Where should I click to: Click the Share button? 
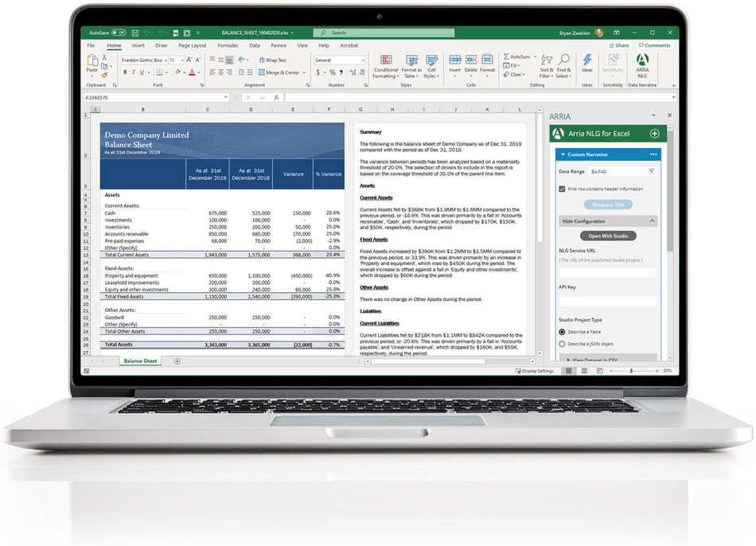pos(619,45)
